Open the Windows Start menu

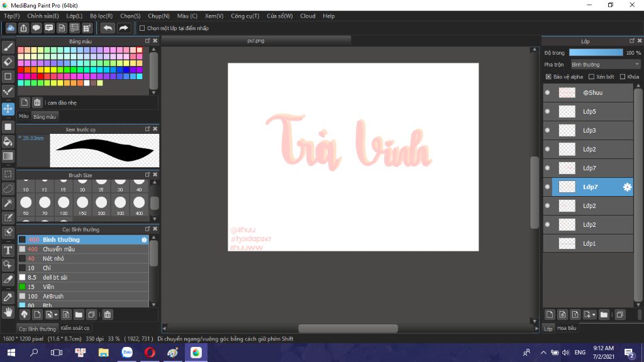11,353
